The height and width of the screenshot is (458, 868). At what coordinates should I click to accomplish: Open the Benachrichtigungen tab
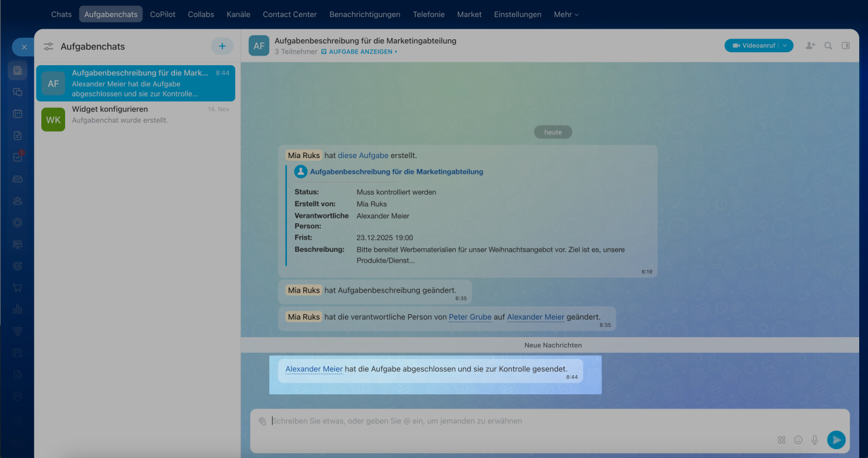pos(365,14)
